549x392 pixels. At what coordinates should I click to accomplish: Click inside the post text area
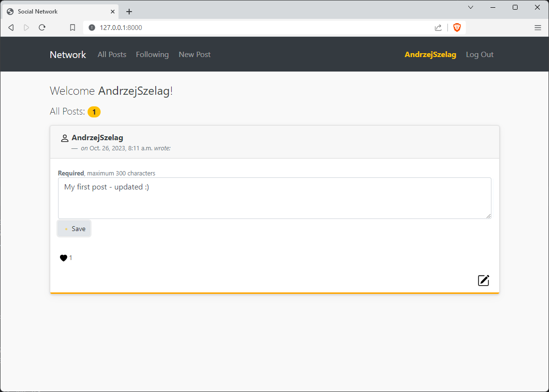(x=275, y=198)
